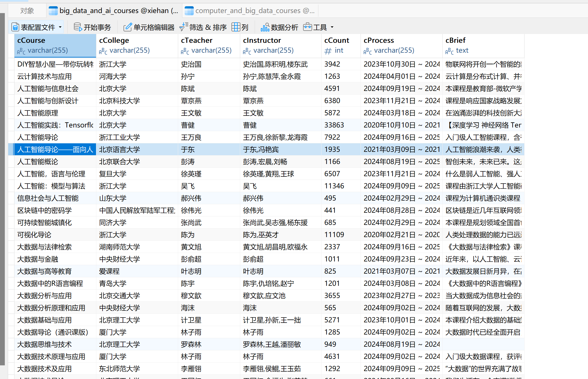Image resolution: width=588 pixels, height=379 pixels.
Task: Select brief cell 课程为计算机通识类课程
Action: click(x=483, y=198)
